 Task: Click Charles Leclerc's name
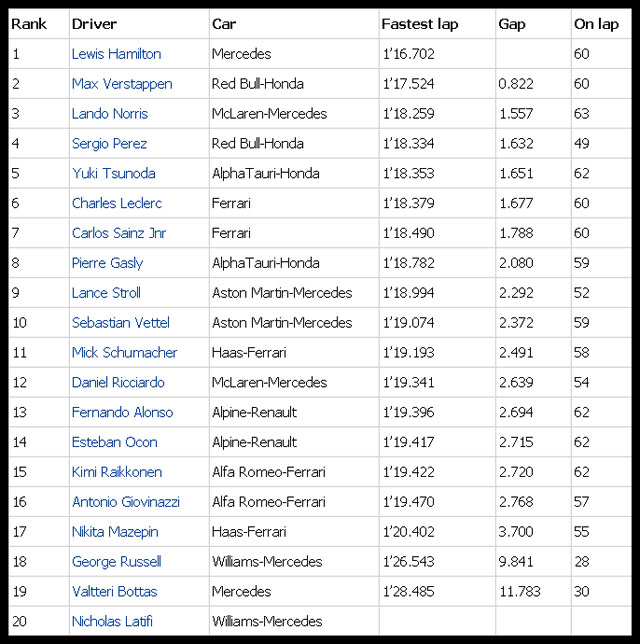point(116,203)
